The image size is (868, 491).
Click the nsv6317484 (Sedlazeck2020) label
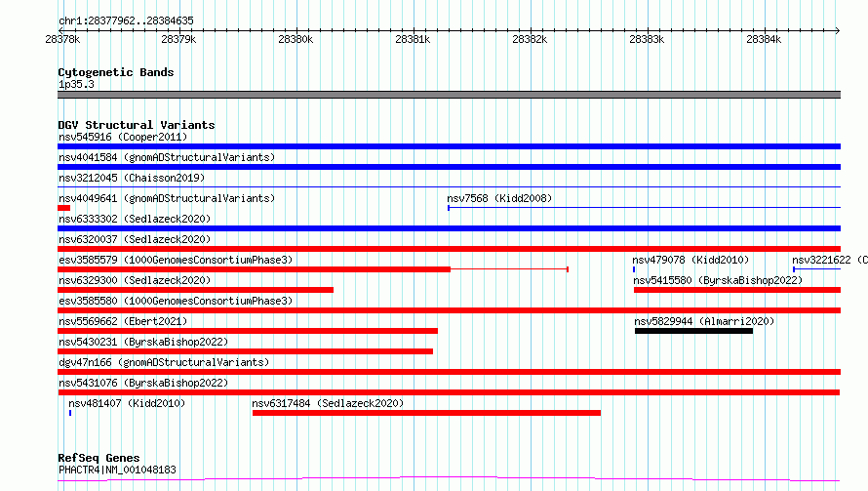pos(328,403)
